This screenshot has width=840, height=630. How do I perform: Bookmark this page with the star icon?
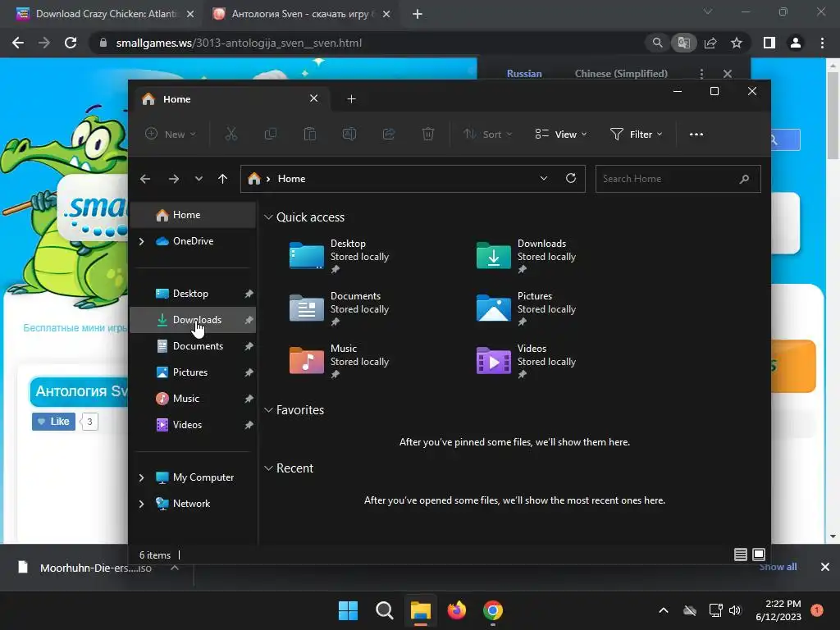[737, 43]
